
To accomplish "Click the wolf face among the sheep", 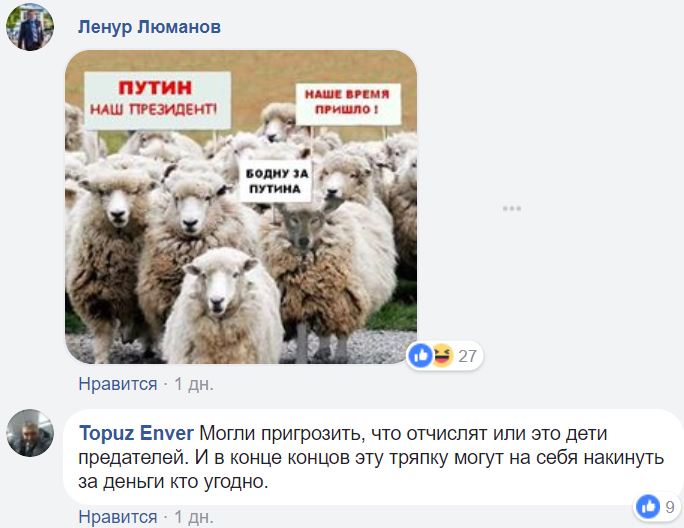I will [302, 229].
